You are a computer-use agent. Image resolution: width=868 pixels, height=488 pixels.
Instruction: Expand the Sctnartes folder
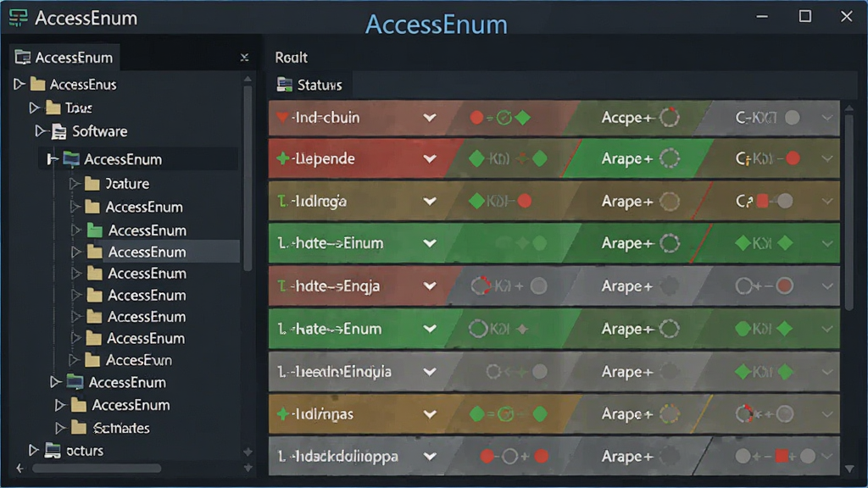point(60,428)
